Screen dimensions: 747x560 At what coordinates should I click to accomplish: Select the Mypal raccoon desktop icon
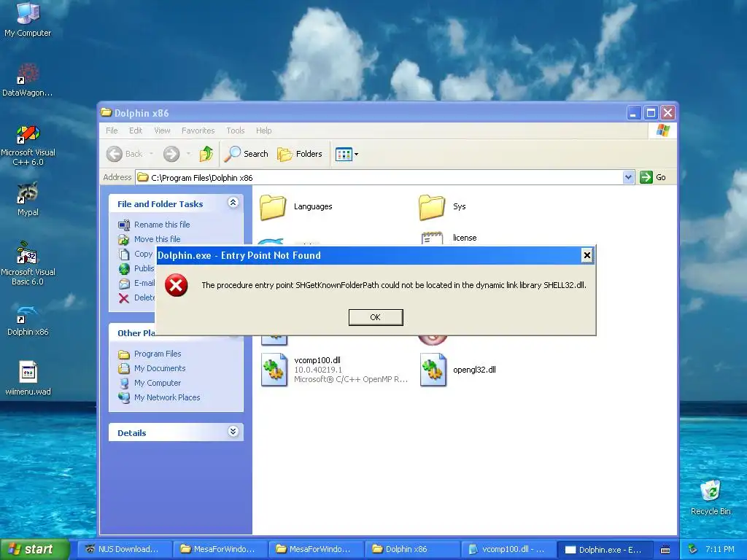28,199
